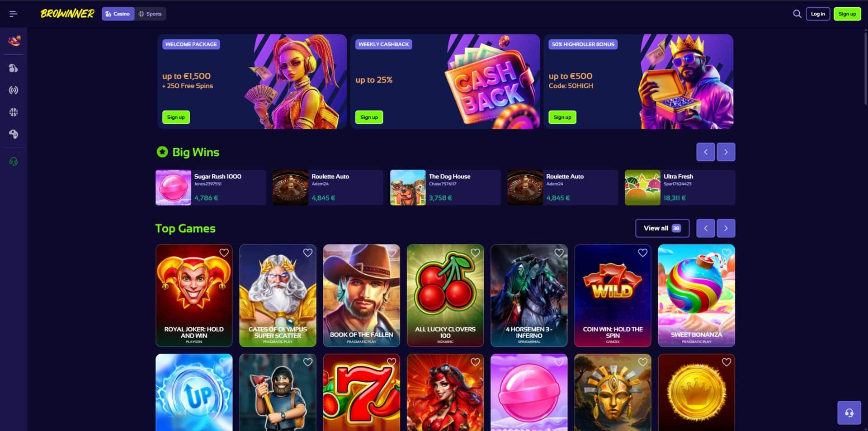This screenshot has width=868, height=431.
Task: Favorite Royal Joker: Hold and Win
Action: click(224, 253)
